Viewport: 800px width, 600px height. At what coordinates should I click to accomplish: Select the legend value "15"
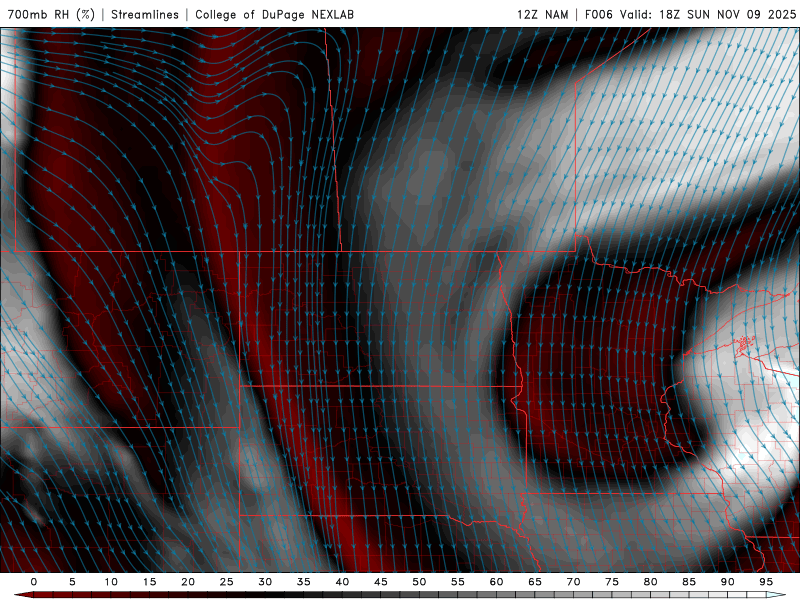(x=149, y=582)
